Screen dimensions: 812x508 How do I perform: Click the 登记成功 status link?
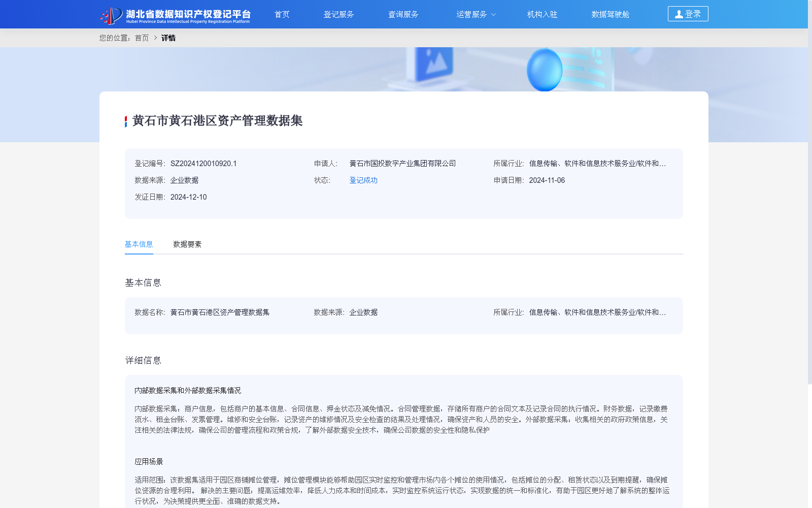coord(363,180)
